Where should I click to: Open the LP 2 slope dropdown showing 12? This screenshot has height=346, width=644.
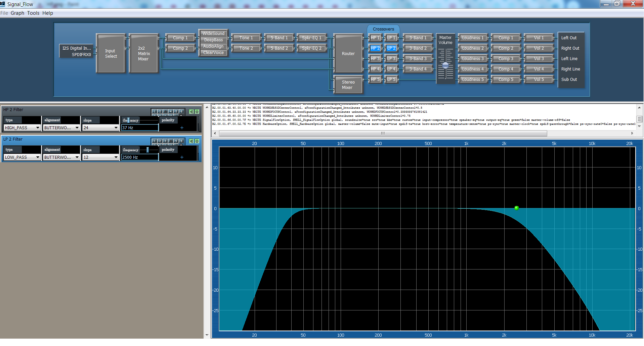click(100, 157)
